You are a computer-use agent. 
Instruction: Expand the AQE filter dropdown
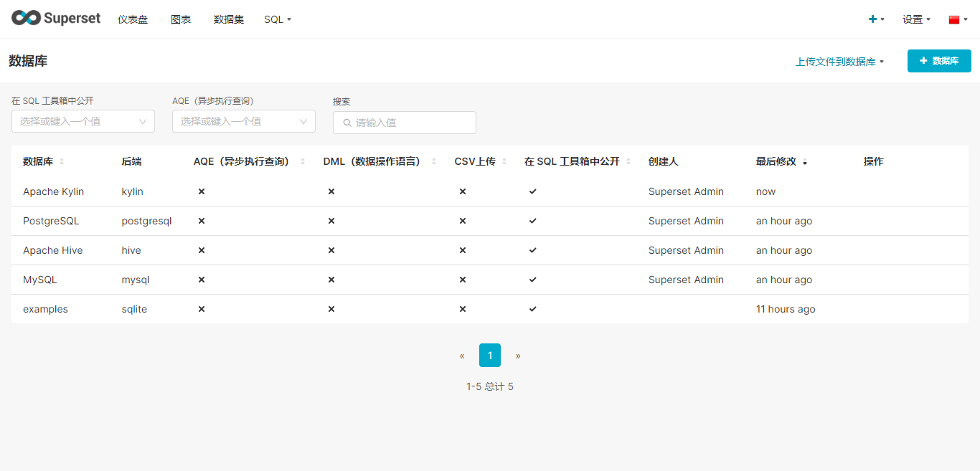coord(244,121)
